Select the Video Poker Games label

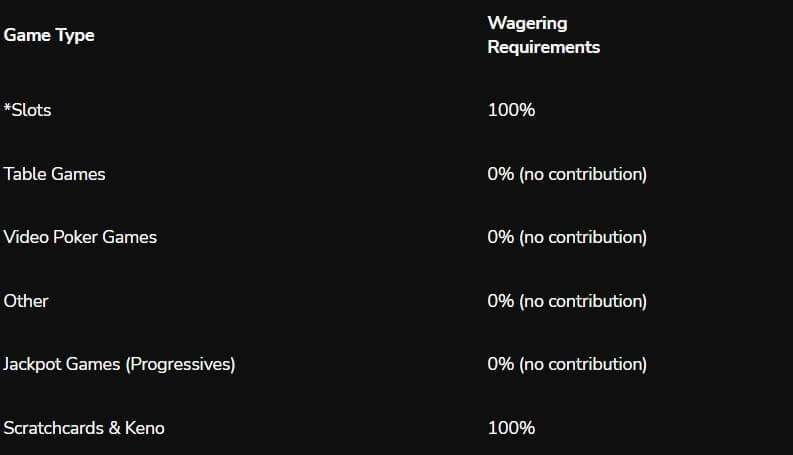[80, 237]
